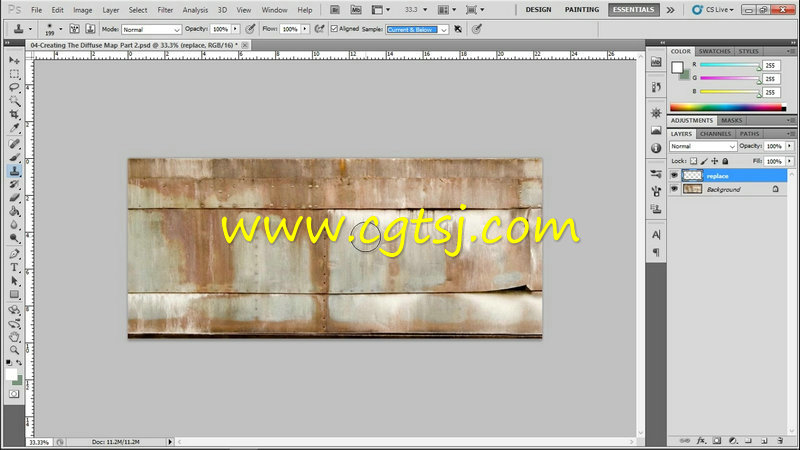Toggle ignore adjustment layers when cloning
The width and height of the screenshot is (800, 450).
(x=458, y=29)
